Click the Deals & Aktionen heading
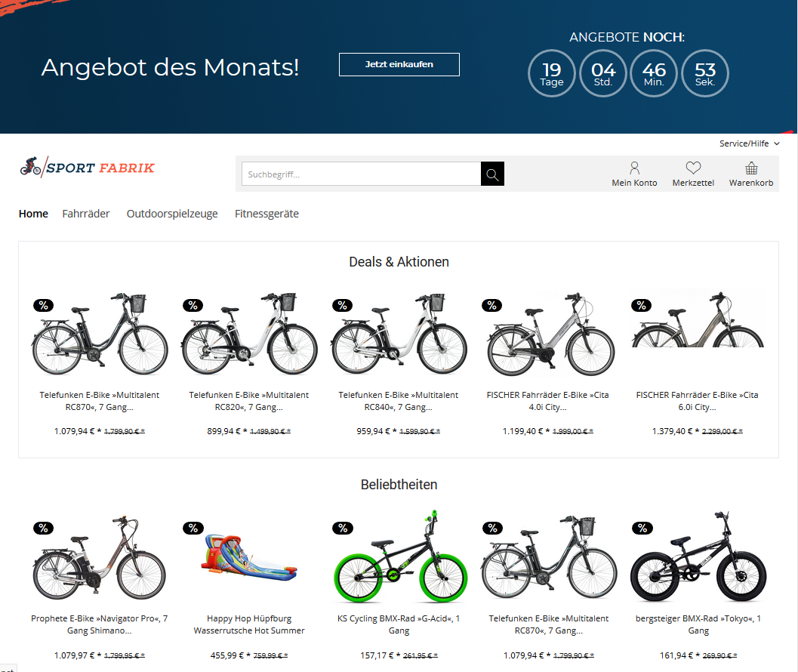This screenshot has width=798, height=672. 399,262
